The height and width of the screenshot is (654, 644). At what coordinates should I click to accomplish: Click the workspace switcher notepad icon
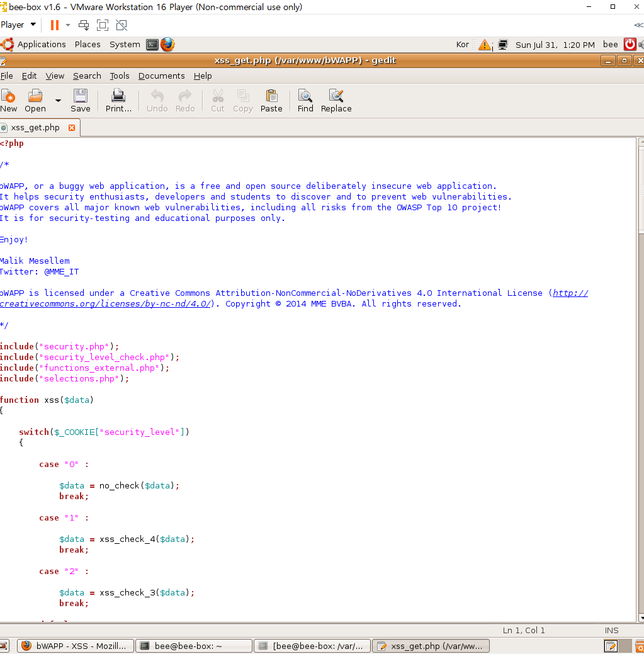point(611,646)
